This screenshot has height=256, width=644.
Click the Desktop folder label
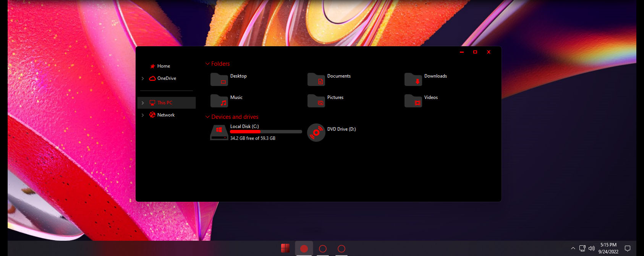tap(238, 76)
